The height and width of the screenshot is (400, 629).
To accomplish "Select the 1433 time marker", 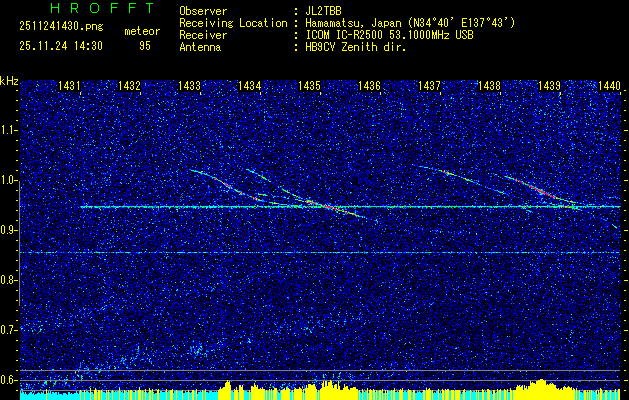I will (x=189, y=87).
